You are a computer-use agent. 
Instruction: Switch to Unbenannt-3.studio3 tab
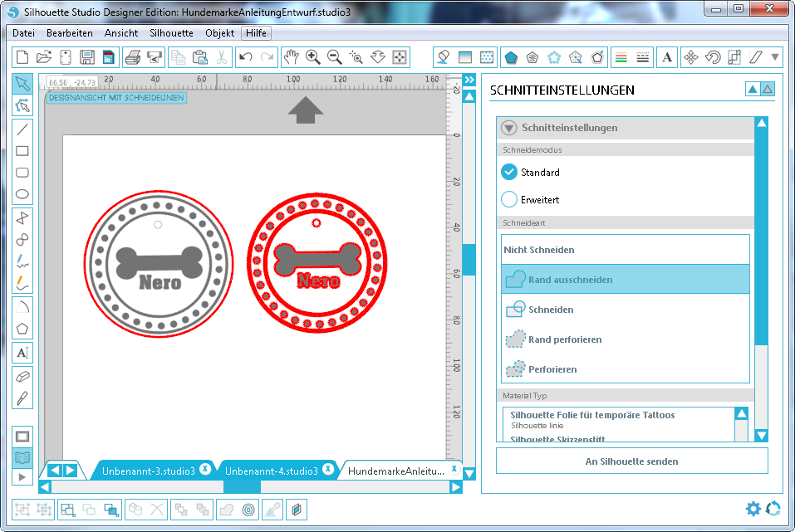[148, 471]
